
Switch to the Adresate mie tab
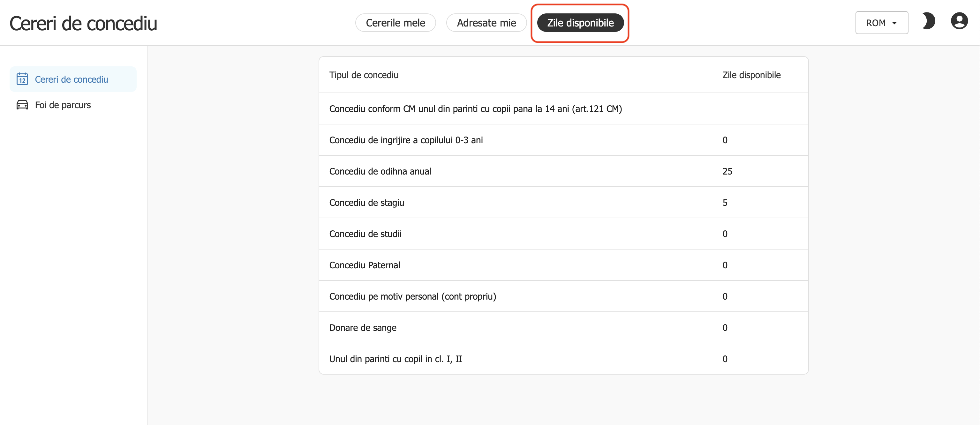(486, 23)
